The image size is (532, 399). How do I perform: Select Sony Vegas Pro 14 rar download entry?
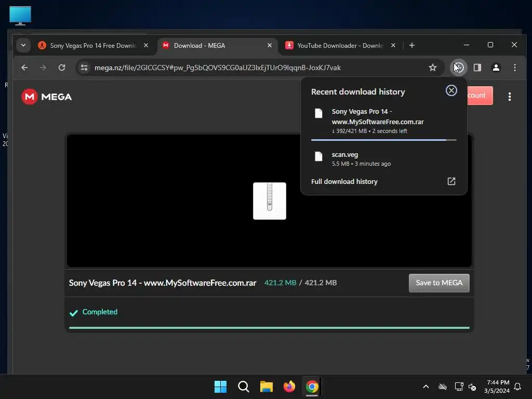[384, 121]
